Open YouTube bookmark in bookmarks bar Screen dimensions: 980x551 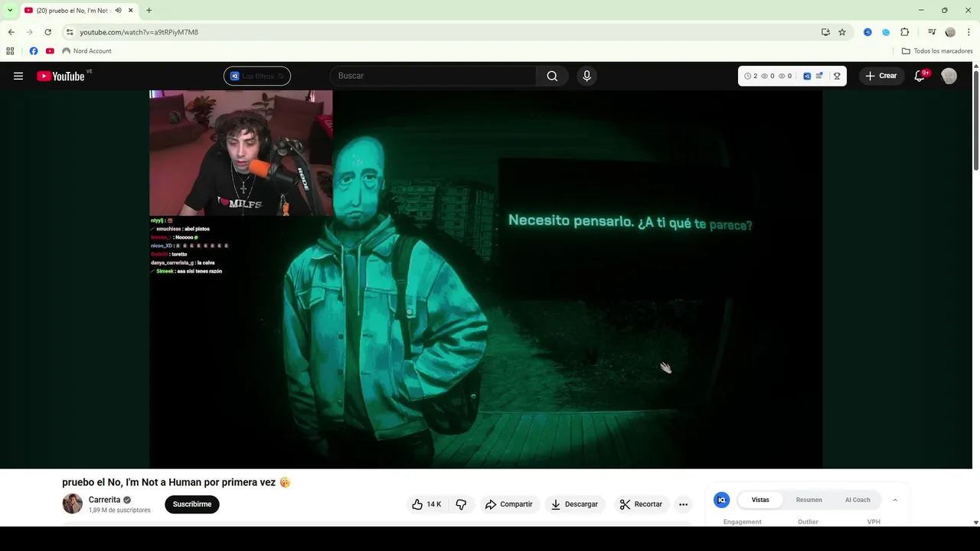pos(50,51)
